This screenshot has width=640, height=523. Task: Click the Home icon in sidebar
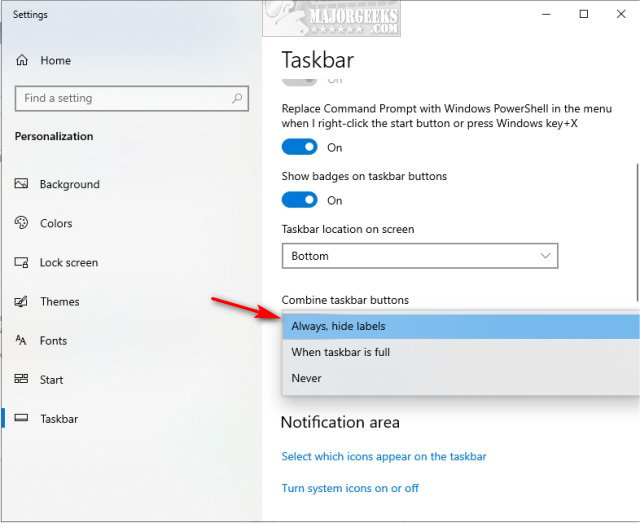pos(22,60)
